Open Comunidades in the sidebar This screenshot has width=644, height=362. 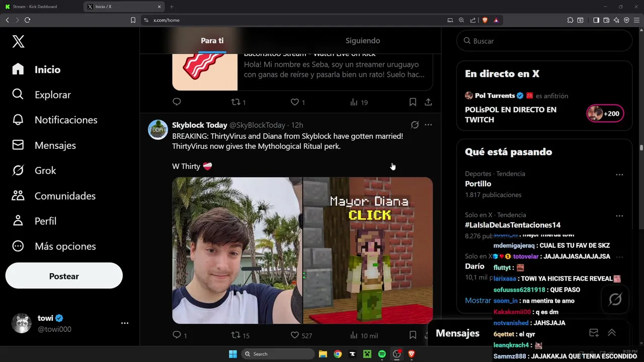coord(54,196)
